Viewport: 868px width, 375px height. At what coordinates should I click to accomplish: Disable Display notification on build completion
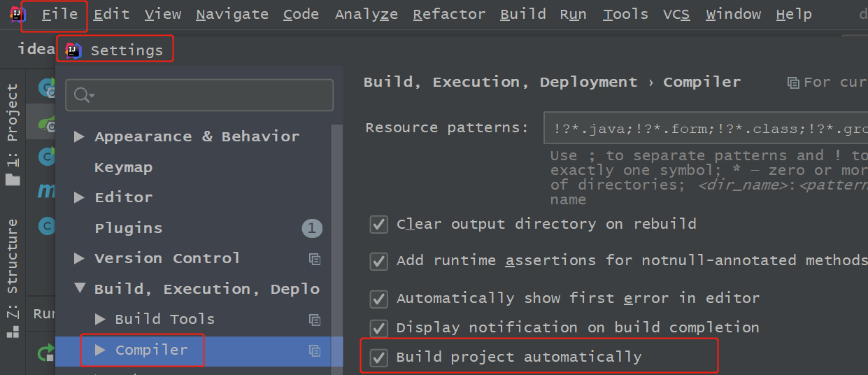coord(378,327)
